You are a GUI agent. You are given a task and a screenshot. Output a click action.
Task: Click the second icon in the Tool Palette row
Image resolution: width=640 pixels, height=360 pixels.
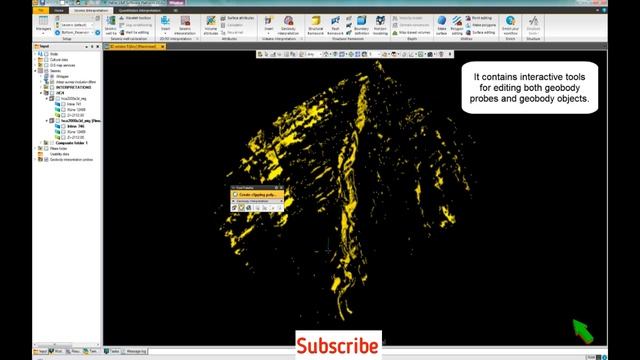click(242, 208)
